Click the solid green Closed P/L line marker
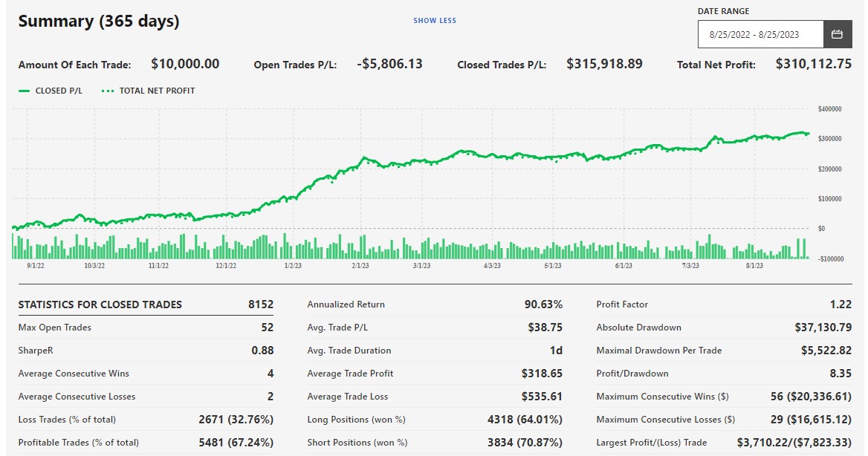The width and height of the screenshot is (868, 456). (x=25, y=91)
